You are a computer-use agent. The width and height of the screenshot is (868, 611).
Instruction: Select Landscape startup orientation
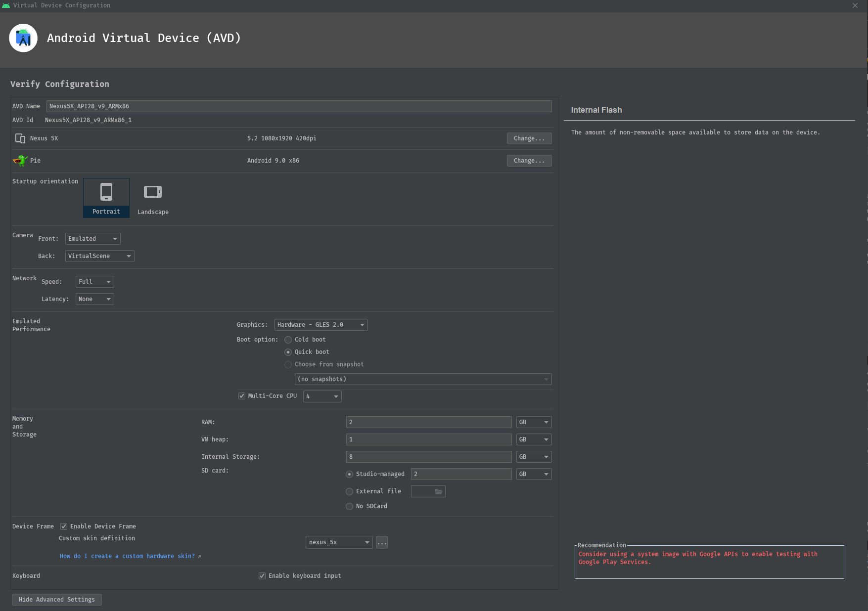(153, 198)
